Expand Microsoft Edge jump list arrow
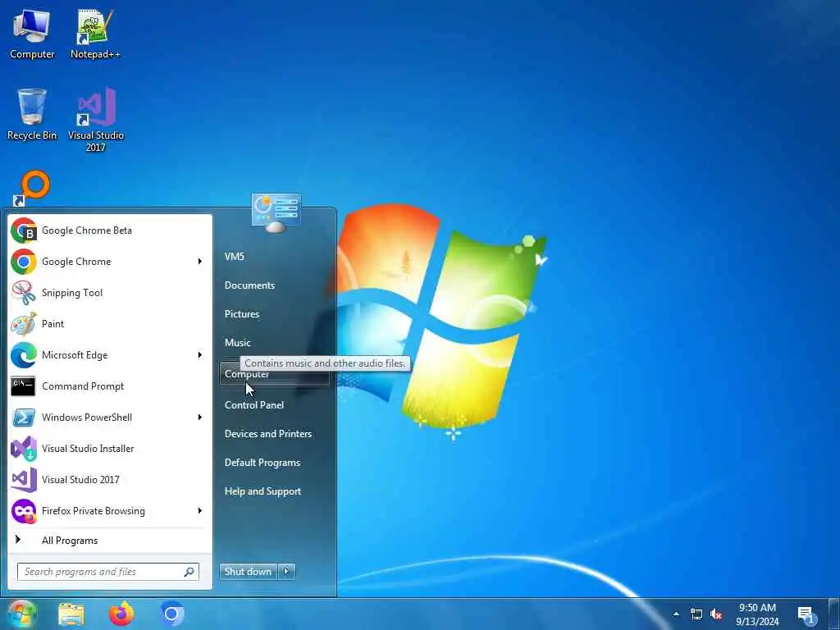 [200, 354]
